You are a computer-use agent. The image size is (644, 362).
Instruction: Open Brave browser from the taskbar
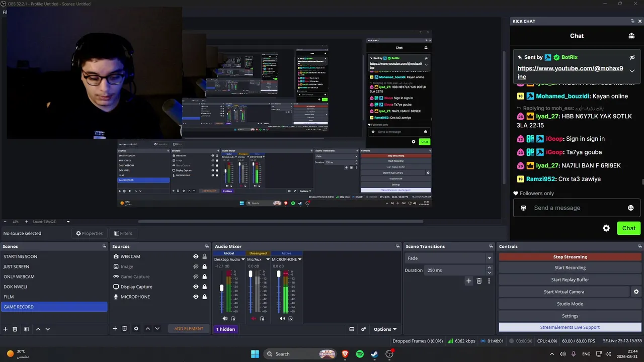pyautogui.click(x=345, y=354)
